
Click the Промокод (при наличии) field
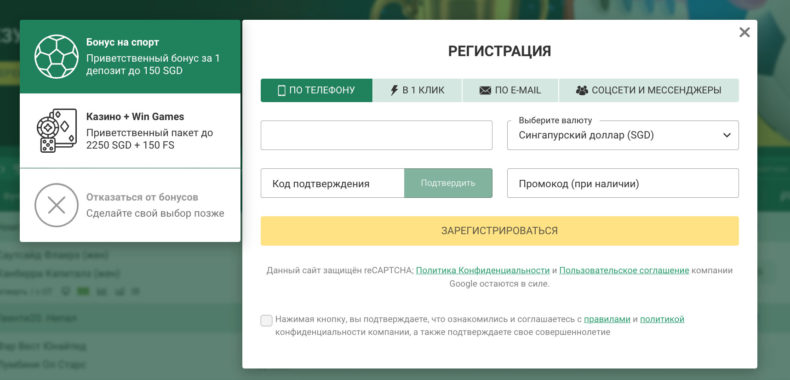tap(623, 183)
